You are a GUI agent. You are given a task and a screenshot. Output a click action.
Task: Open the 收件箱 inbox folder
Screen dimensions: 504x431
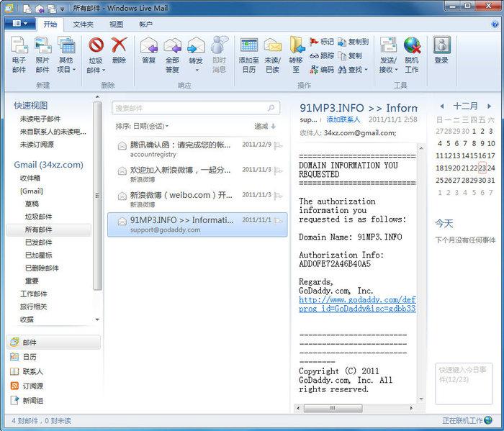pos(30,178)
